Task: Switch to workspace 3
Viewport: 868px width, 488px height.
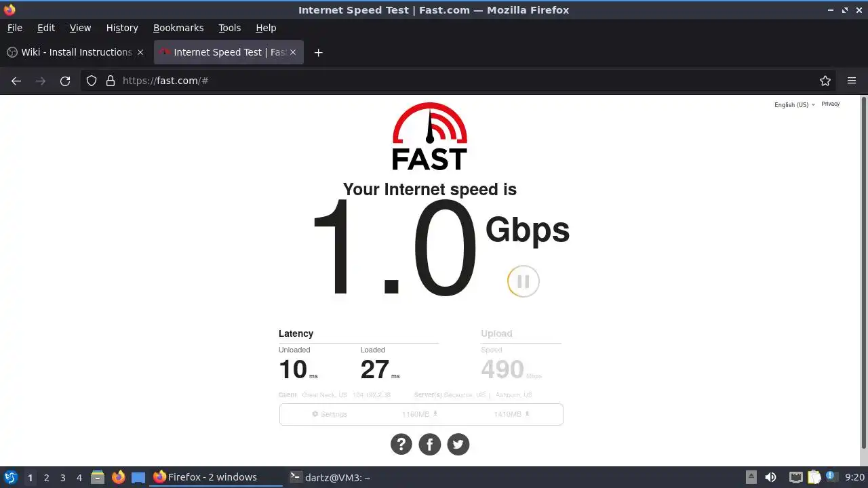Action: point(63,478)
